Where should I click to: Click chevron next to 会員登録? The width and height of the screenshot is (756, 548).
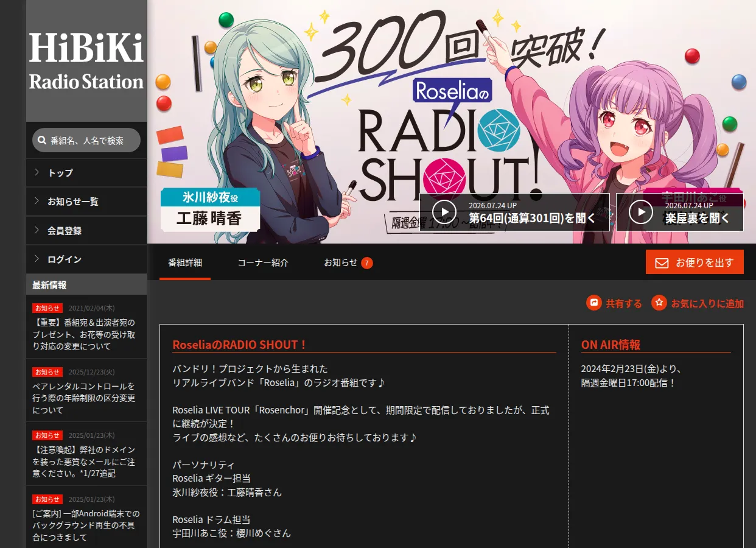(37, 230)
